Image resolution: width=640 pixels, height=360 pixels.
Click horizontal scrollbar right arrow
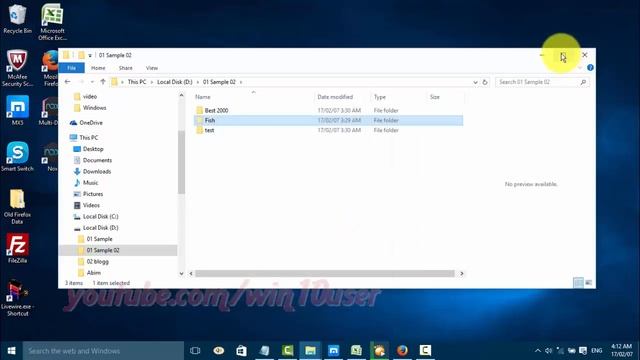pyautogui.click(x=462, y=273)
